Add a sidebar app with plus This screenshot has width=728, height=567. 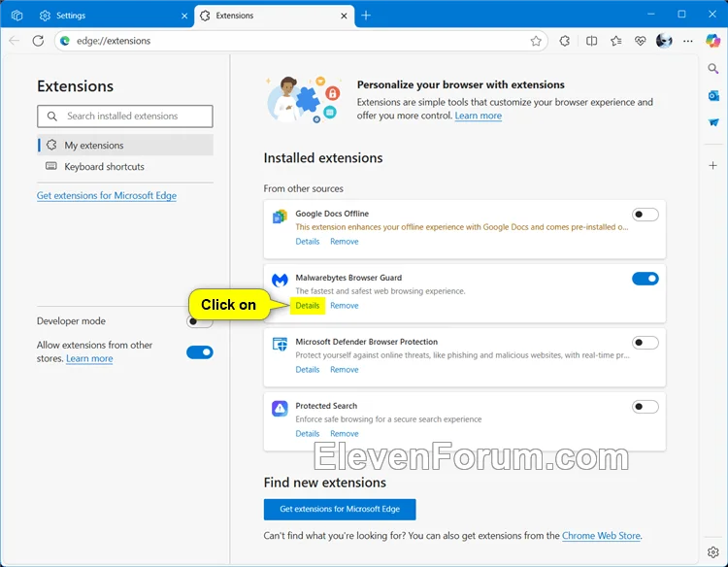(713, 165)
